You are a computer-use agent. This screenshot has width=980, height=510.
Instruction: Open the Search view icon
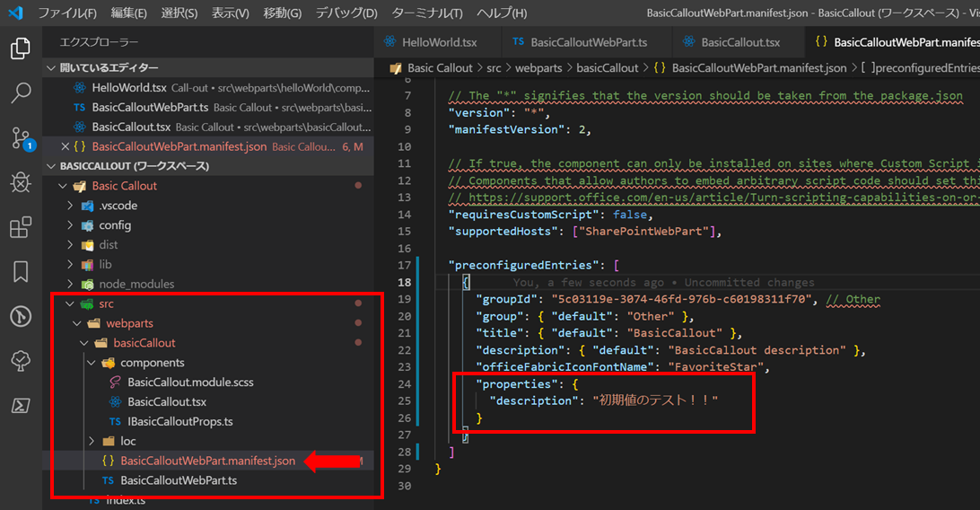[x=20, y=93]
